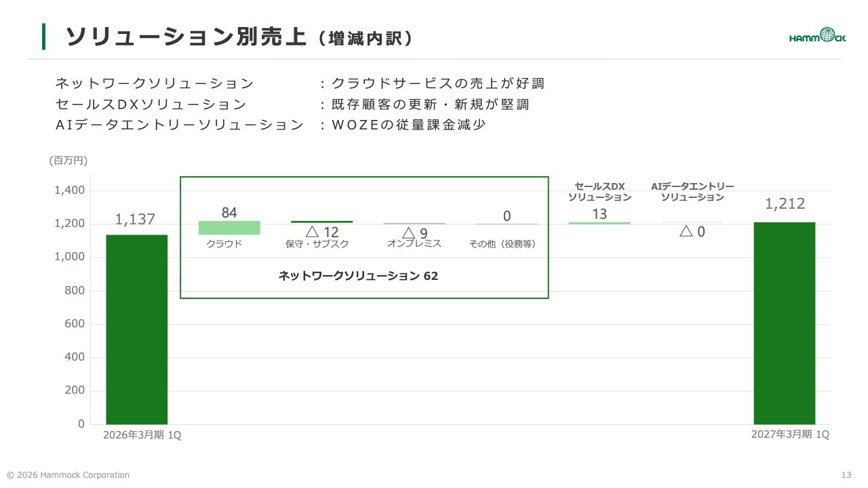Click the © 2026 Hammock Corporation footer

(68, 475)
